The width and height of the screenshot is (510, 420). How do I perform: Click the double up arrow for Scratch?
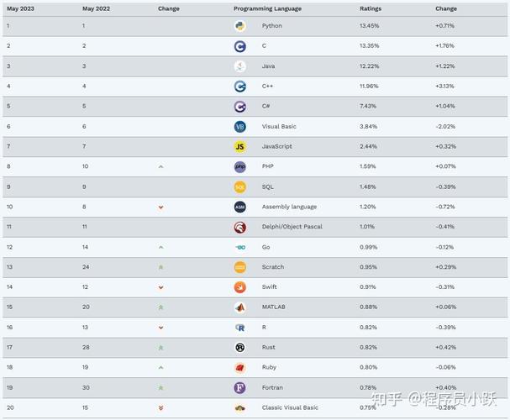(x=160, y=267)
